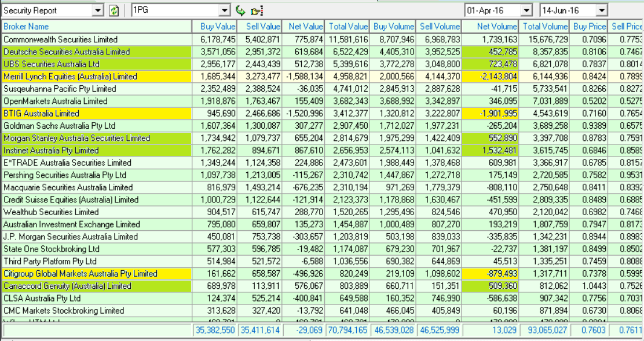Select the Commonwealth Securities Limited broker row
The image size is (644, 341).
click(x=322, y=39)
